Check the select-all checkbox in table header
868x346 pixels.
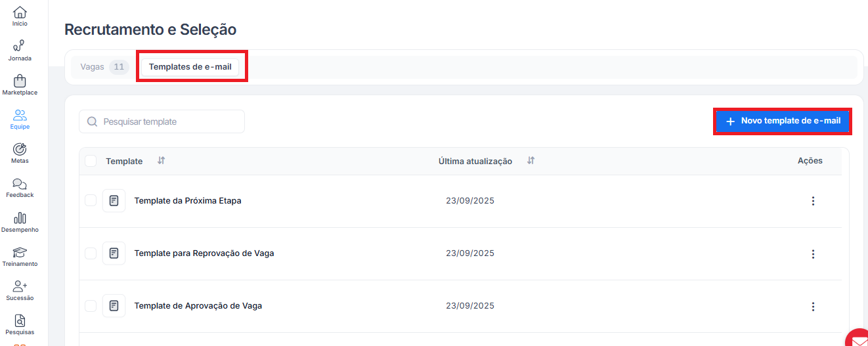[x=91, y=161]
